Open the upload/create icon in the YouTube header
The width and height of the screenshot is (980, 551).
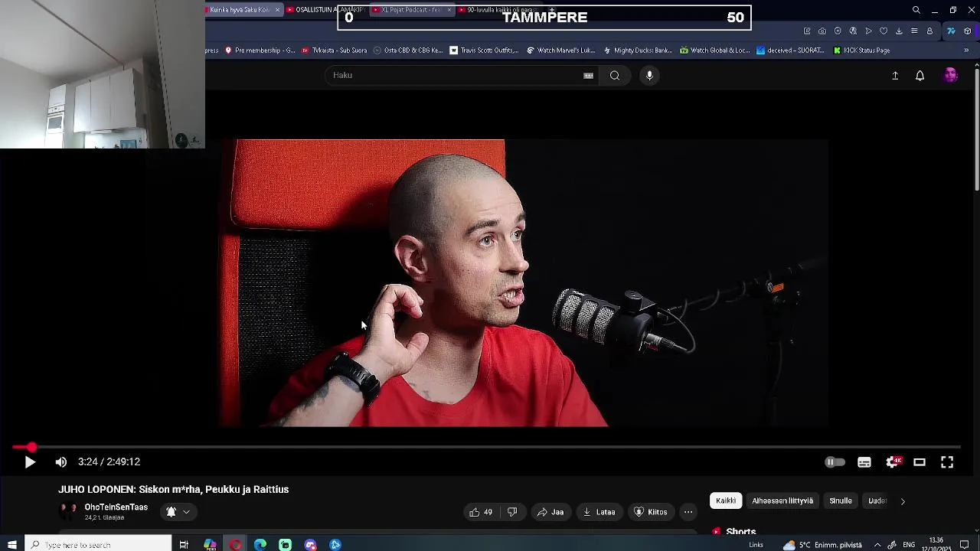coord(895,76)
